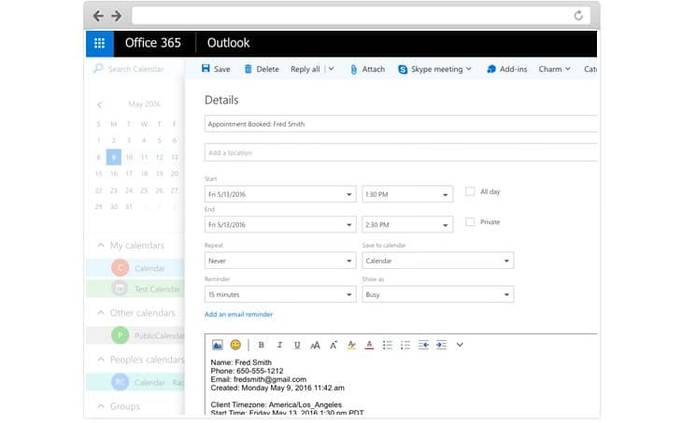The width and height of the screenshot is (682, 423).
Task: Click the fredsmith@gmail.com email text
Action: [x=270, y=379]
